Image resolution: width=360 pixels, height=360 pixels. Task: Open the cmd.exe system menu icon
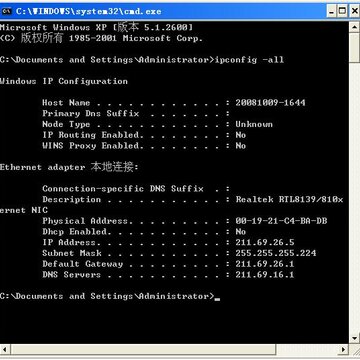tap(6, 11)
